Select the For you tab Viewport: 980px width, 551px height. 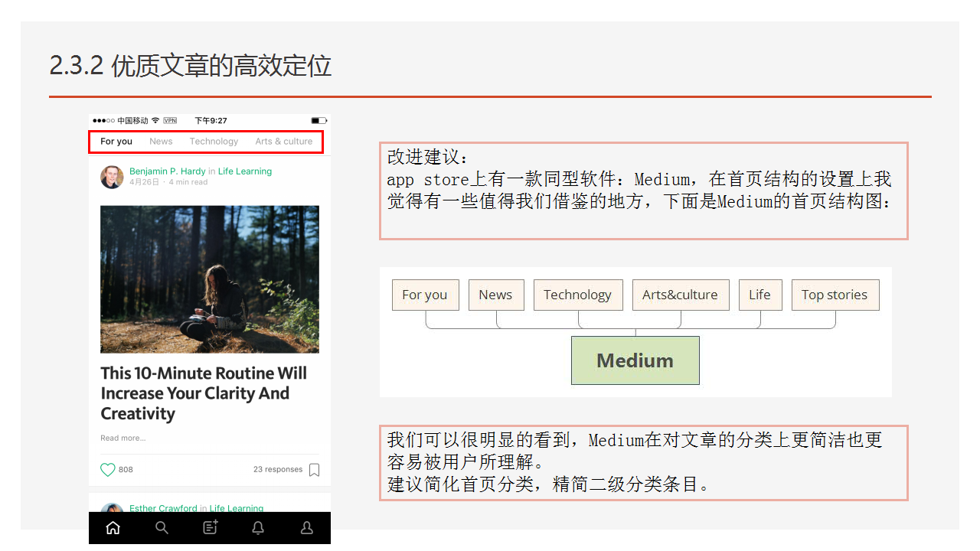pyautogui.click(x=116, y=142)
